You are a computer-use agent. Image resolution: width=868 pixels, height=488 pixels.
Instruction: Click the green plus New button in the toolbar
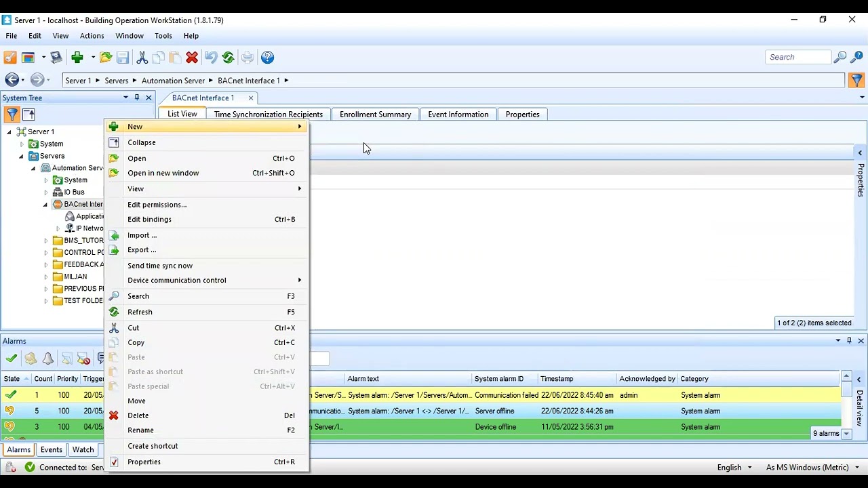(77, 58)
